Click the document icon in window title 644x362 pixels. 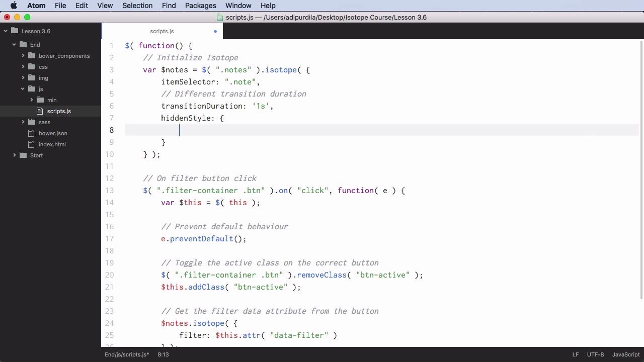[x=220, y=17]
